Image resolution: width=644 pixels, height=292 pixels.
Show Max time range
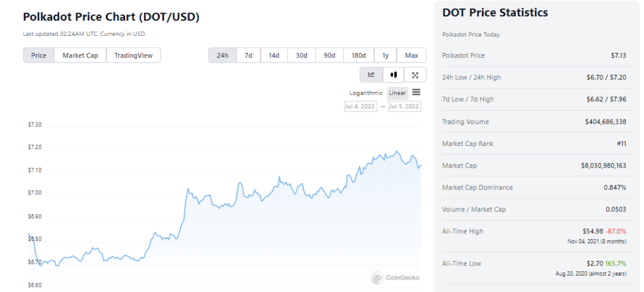click(x=411, y=55)
